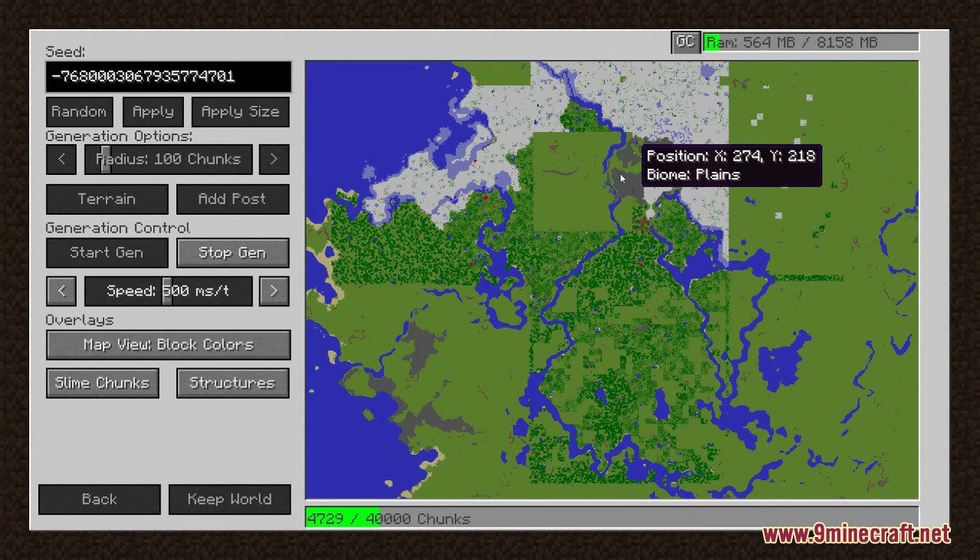Click the Ram usage bar

coord(811,43)
